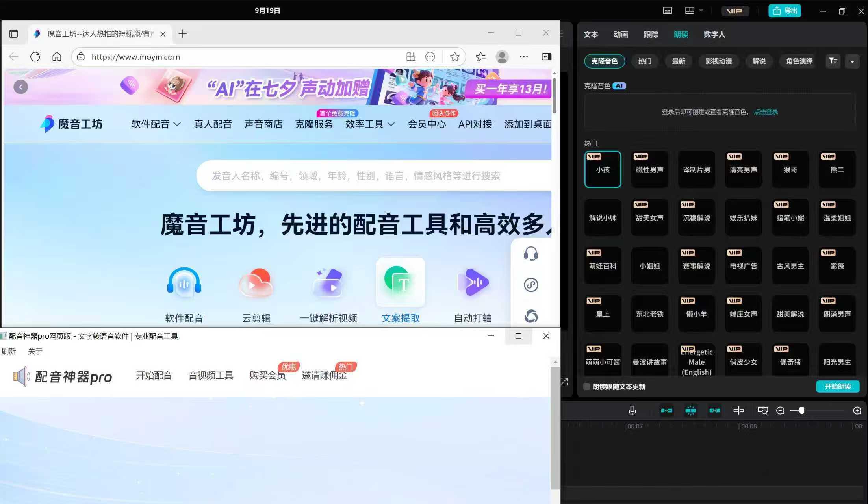Enable the 朗读跟随文本更新 checkbox
This screenshot has width=868, height=504.
coord(586,387)
